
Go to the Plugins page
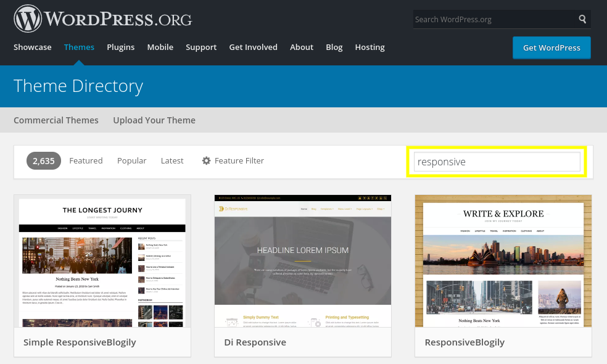coord(121,48)
